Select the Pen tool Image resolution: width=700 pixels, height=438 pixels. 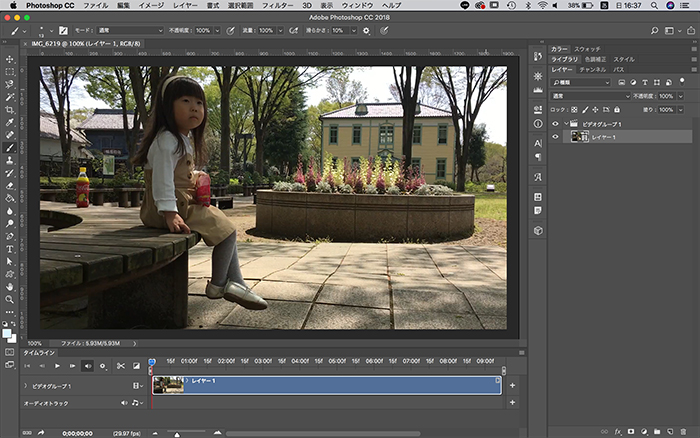pos(9,236)
